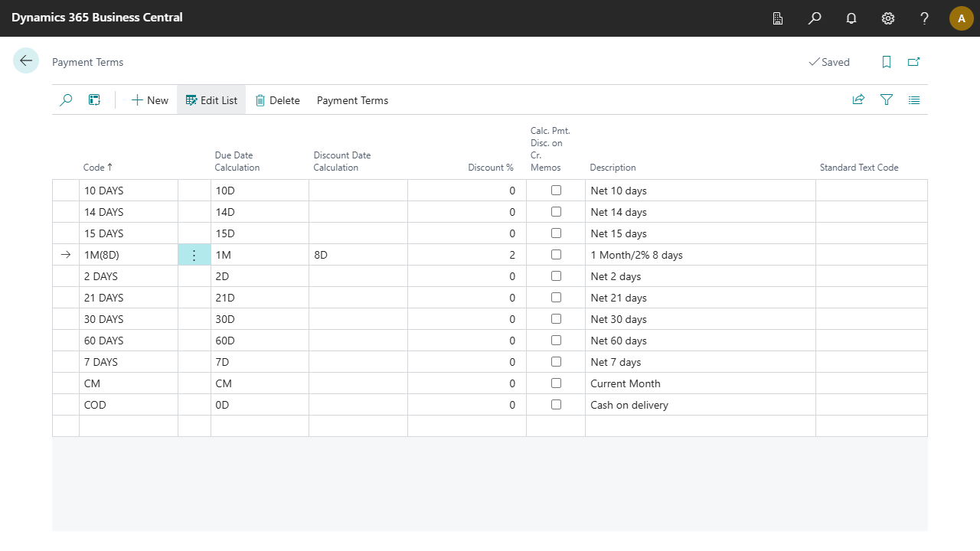
Task: Bookmark this page with the bookmark icon
Action: click(x=887, y=62)
